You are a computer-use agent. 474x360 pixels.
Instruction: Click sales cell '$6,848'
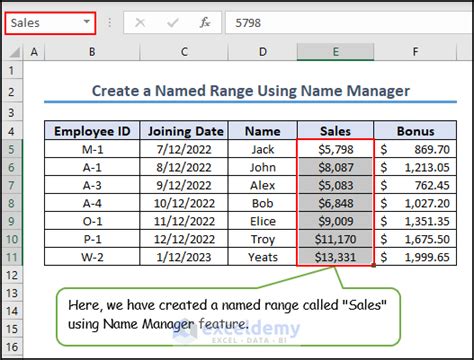tap(335, 203)
